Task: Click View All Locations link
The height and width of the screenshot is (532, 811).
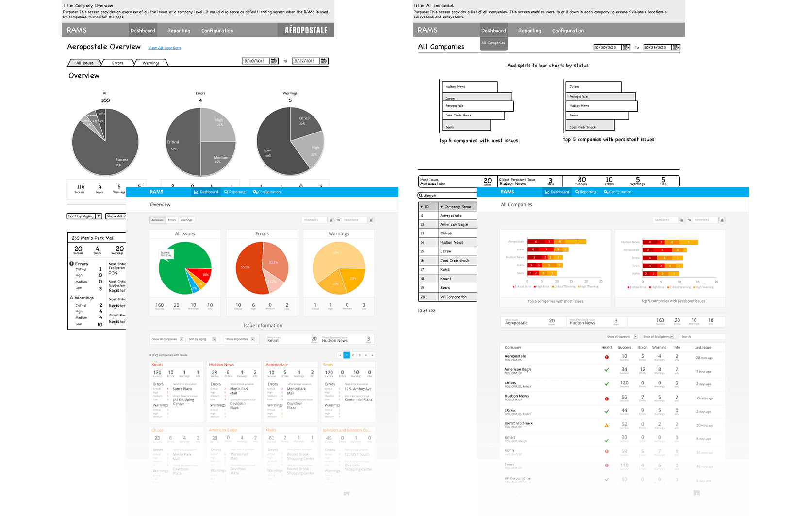Action: tap(165, 48)
